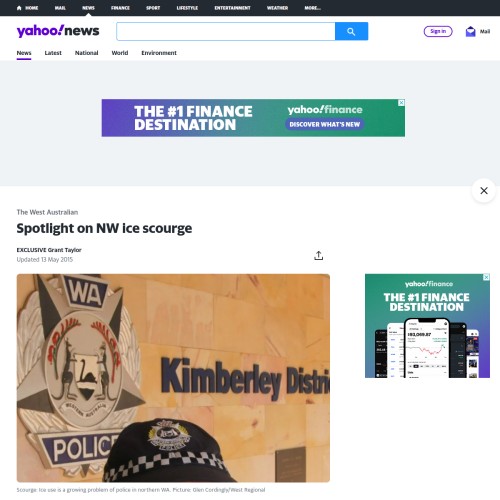Screen dimensions: 500x500
Task: Close the sidebar finance ad via corner icon
Action: tap(486, 277)
